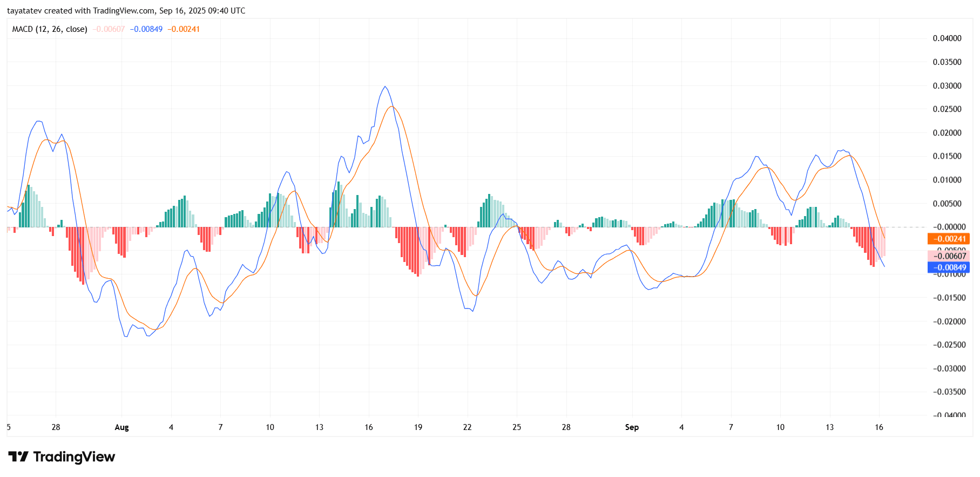Click the chart attribution header text
The height and width of the screenshot is (477, 980).
126,11
